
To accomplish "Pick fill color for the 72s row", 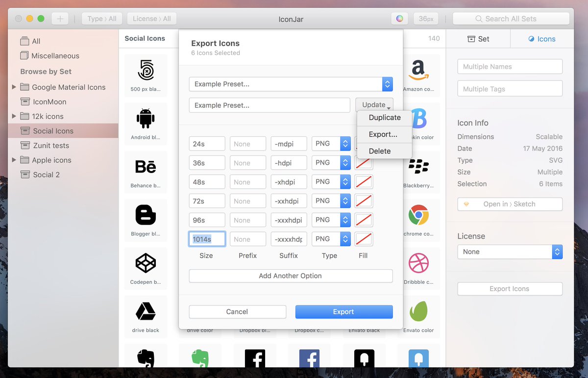I will click(364, 201).
